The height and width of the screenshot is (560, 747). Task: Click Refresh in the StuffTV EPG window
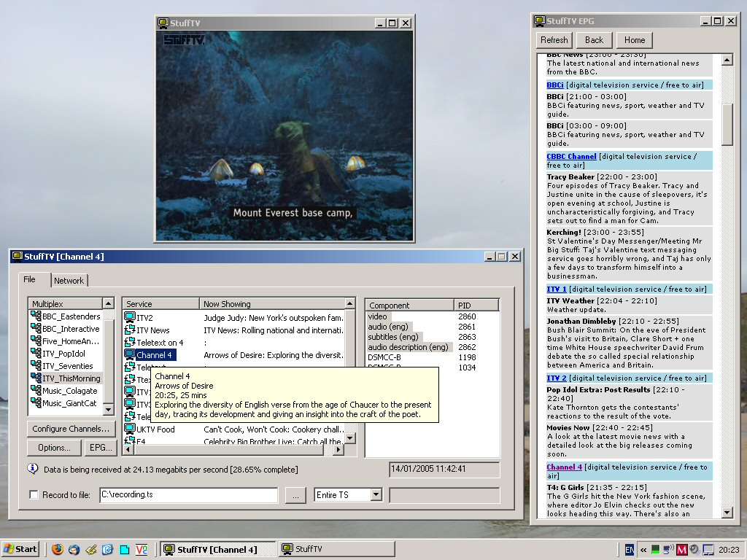click(x=554, y=40)
